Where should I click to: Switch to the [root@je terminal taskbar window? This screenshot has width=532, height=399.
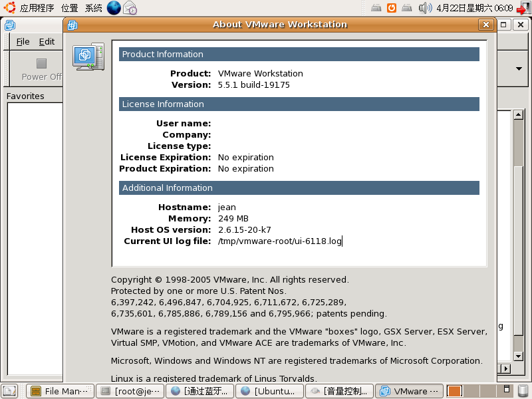tap(130, 391)
